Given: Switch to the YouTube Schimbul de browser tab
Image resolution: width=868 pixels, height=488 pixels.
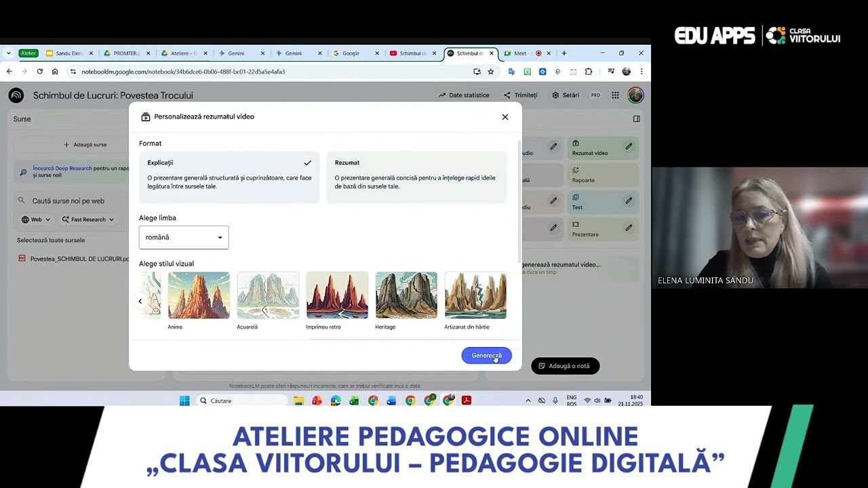Looking at the screenshot, I should (412, 54).
